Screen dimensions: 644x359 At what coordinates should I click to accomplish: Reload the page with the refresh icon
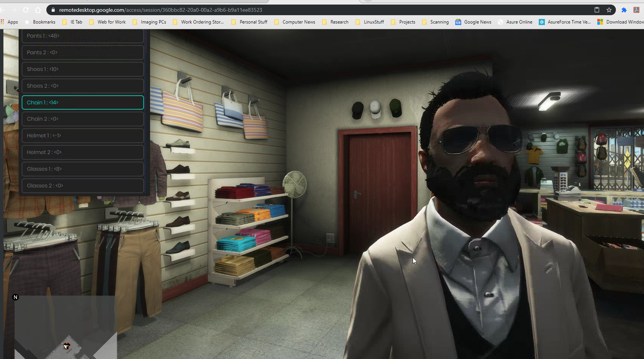point(26,10)
